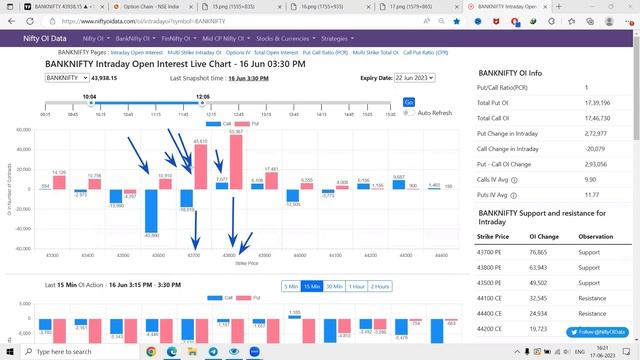Screen dimensions: 640x360
Task: Click the green leaf extension icon
Action: click(533, 21)
